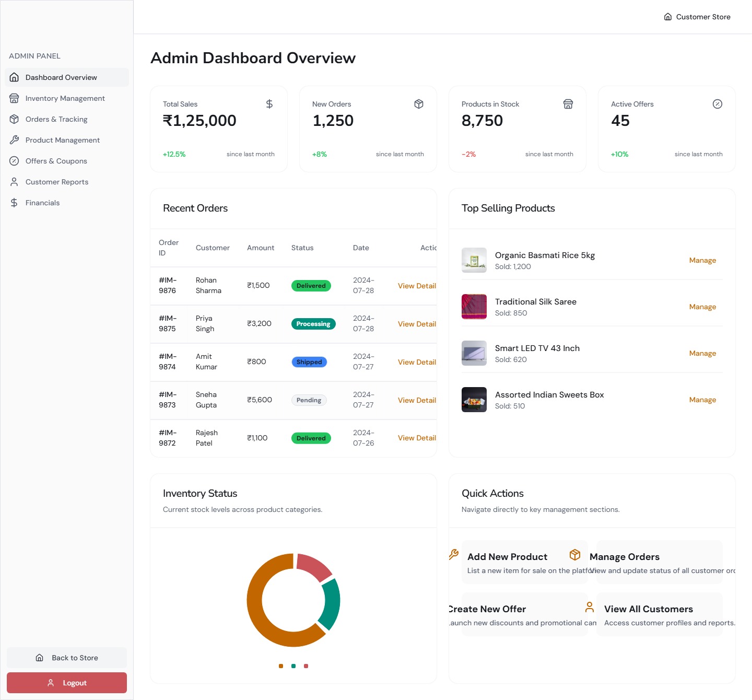Click the Delivered badge for Rajesh Patel's order

[311, 438]
